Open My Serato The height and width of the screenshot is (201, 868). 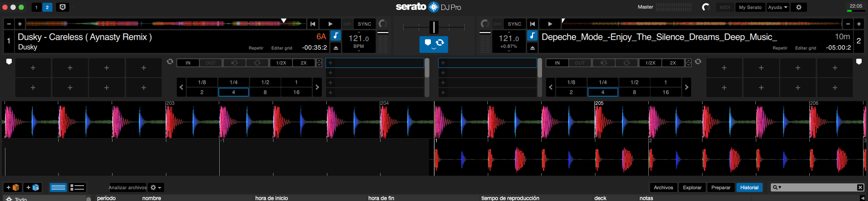[750, 7]
